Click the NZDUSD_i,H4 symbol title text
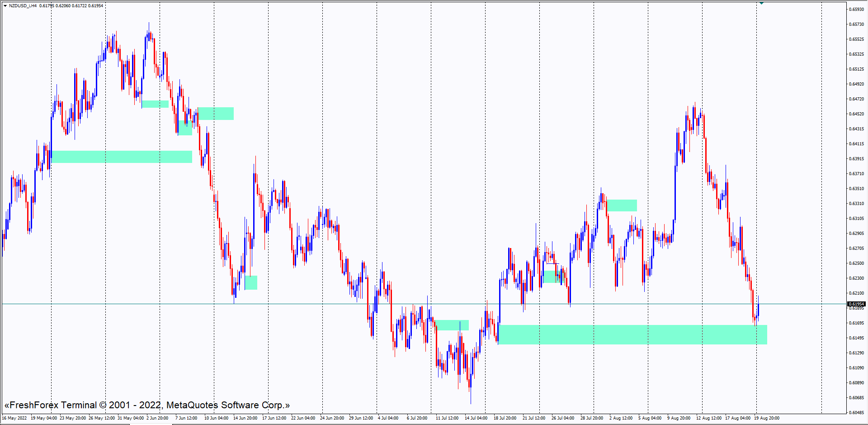This screenshot has width=868, height=425. (23, 6)
